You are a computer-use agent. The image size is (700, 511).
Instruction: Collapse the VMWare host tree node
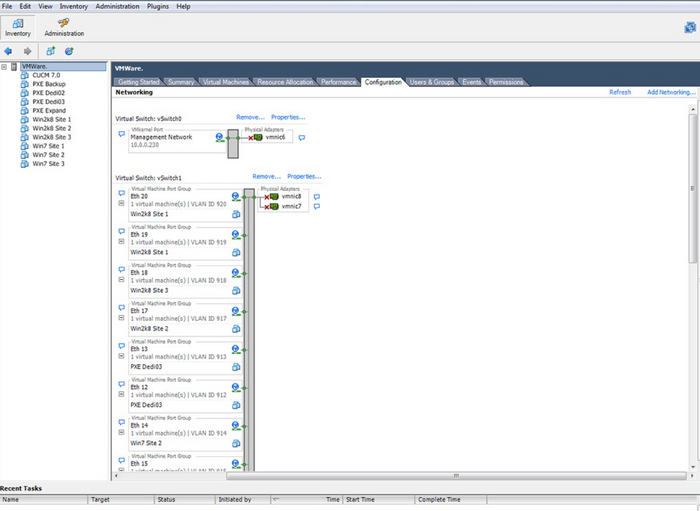coord(4,67)
